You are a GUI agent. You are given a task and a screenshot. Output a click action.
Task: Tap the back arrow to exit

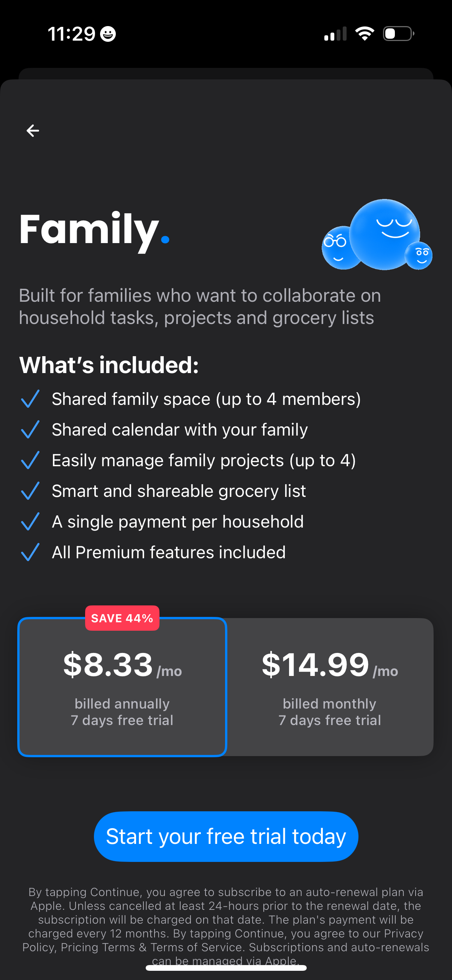[x=33, y=131]
